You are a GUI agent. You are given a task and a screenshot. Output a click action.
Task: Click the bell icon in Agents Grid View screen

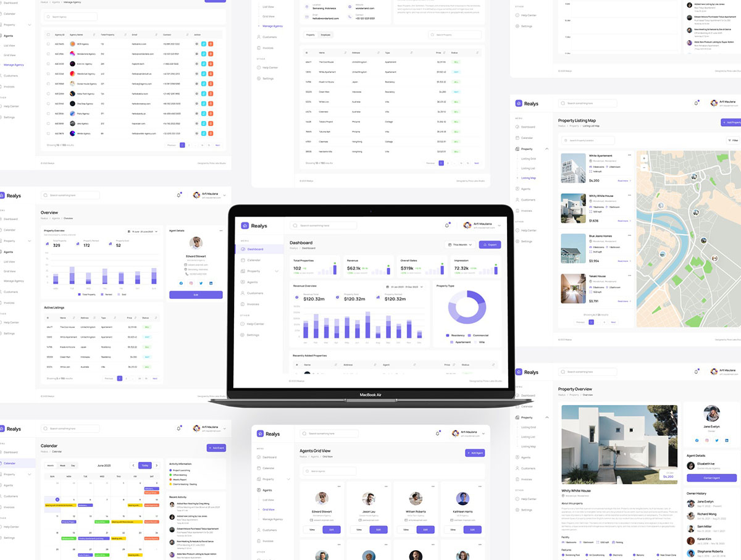click(x=437, y=433)
